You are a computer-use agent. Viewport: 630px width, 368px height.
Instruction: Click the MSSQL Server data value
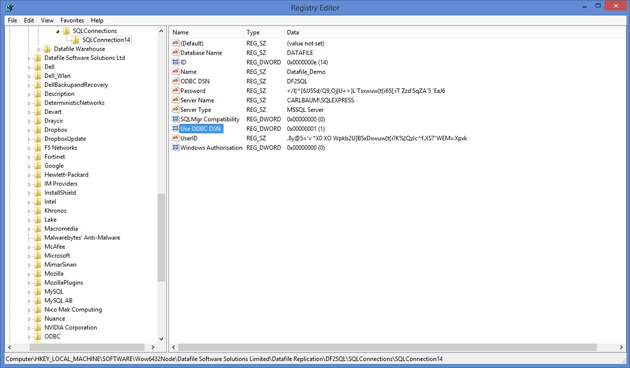(x=305, y=110)
